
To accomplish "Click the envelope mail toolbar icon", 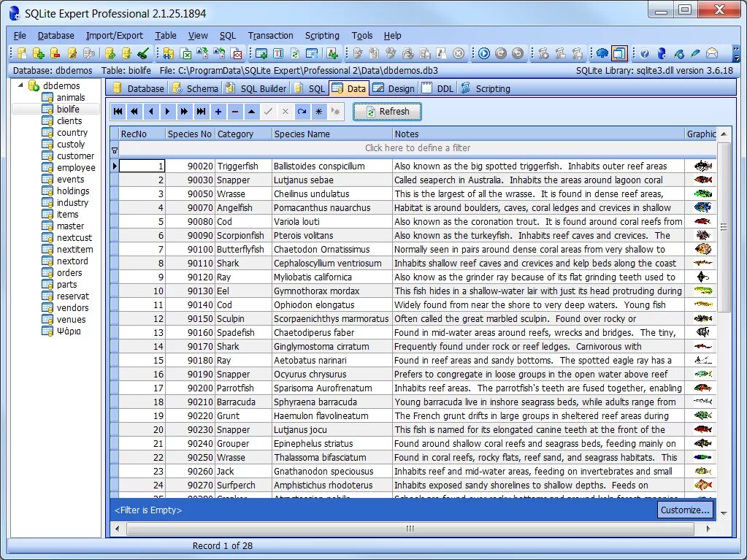I will pyautogui.click(x=712, y=53).
